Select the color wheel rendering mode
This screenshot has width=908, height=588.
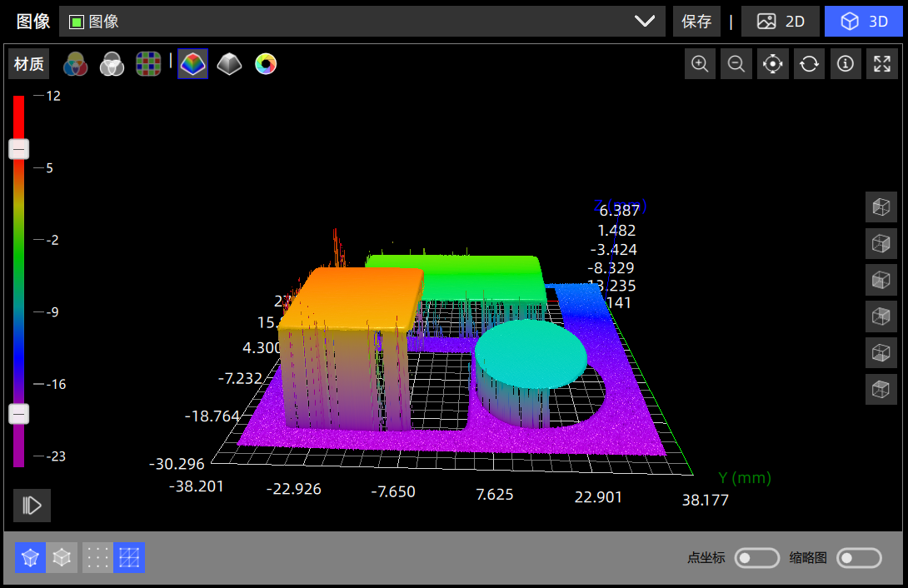[x=266, y=63]
